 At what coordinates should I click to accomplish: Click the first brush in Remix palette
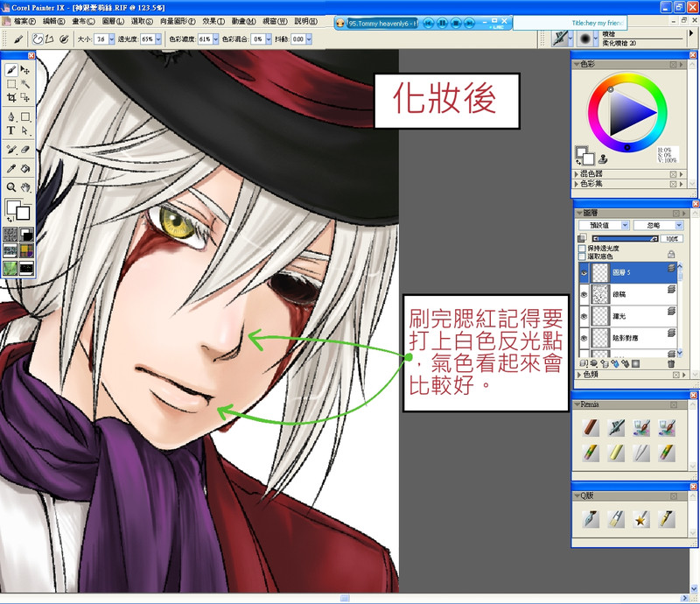[591, 427]
